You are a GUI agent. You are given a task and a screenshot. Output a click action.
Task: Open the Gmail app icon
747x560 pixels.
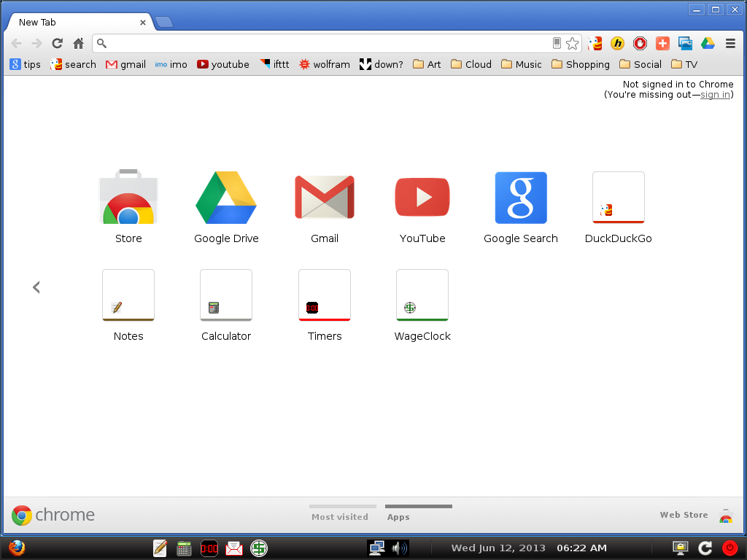pyautogui.click(x=325, y=197)
